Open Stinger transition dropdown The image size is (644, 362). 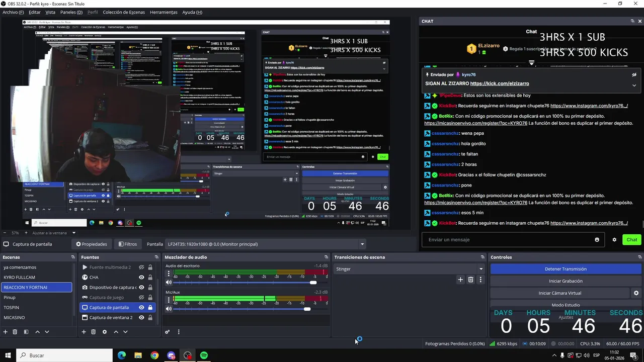pyautogui.click(x=410, y=269)
